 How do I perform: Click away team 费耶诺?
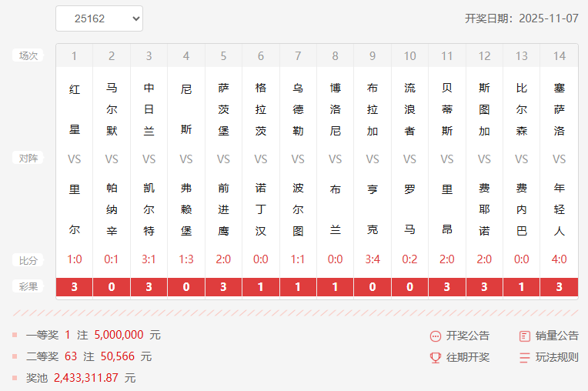(x=484, y=209)
